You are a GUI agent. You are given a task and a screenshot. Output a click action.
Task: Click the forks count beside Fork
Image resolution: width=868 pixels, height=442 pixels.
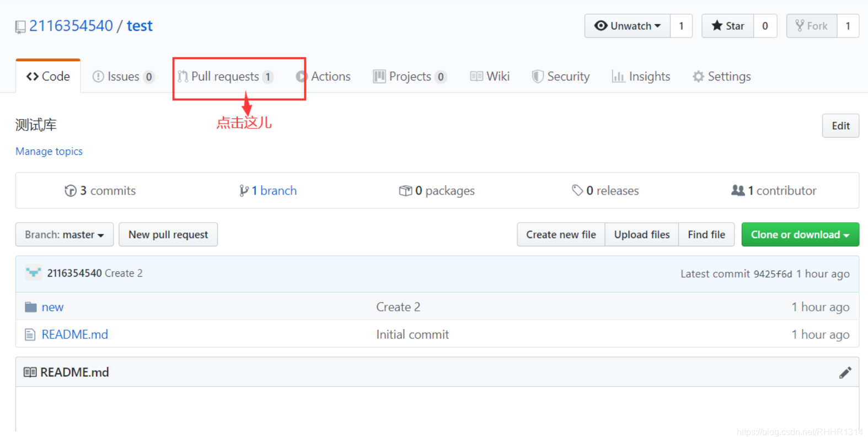(x=848, y=26)
